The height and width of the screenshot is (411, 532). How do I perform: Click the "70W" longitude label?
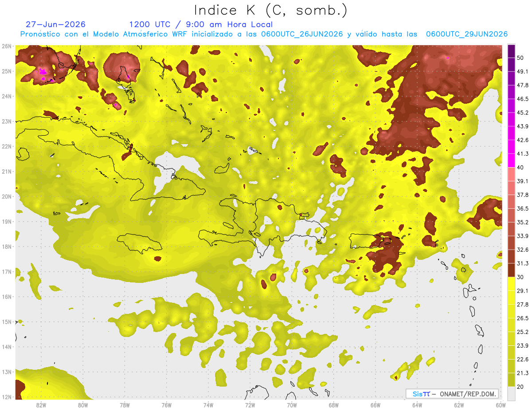tap(292, 405)
